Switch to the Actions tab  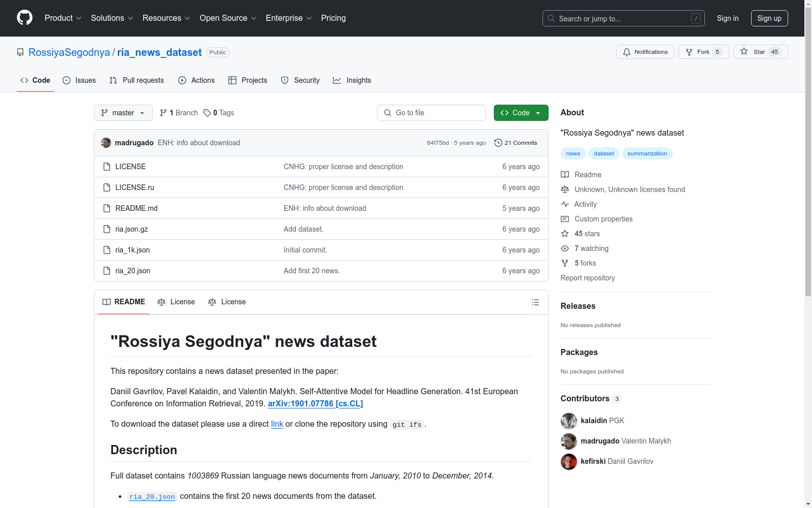(196, 80)
